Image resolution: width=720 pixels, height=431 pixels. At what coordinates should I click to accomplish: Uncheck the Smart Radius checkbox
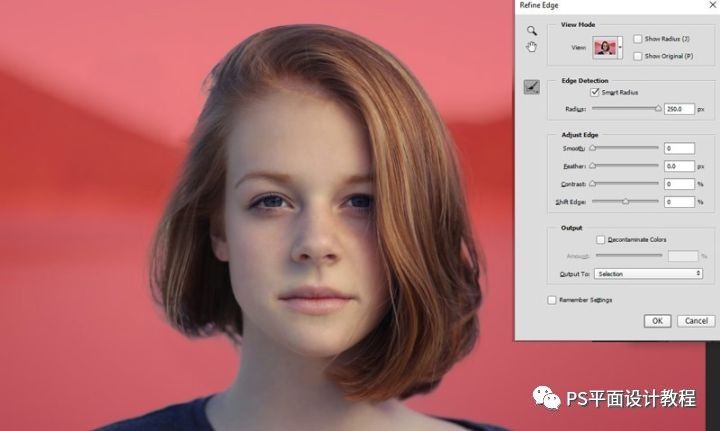[597, 92]
